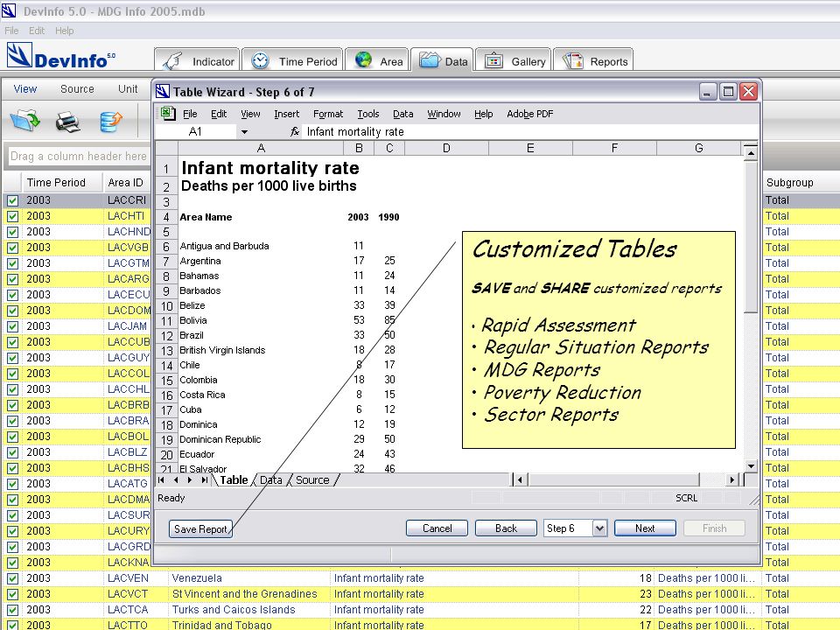Click the Cancel button
Screen dimensions: 840x630
click(437, 528)
